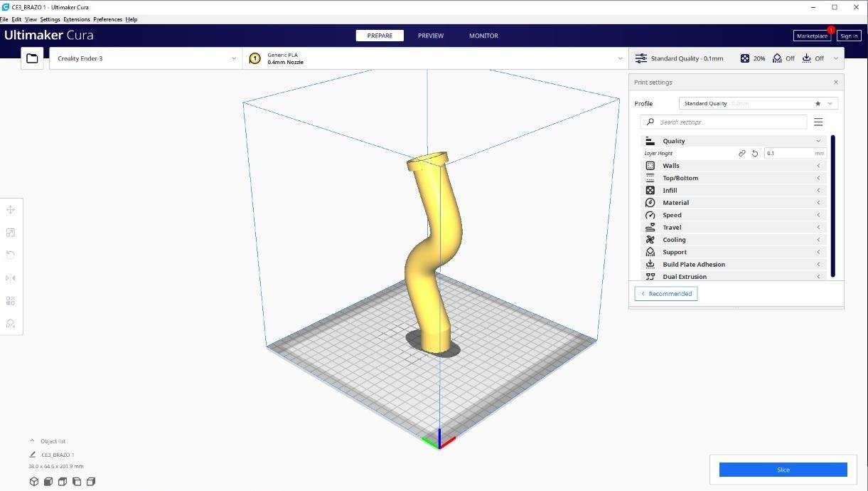Open file with the folder icon

[32, 58]
